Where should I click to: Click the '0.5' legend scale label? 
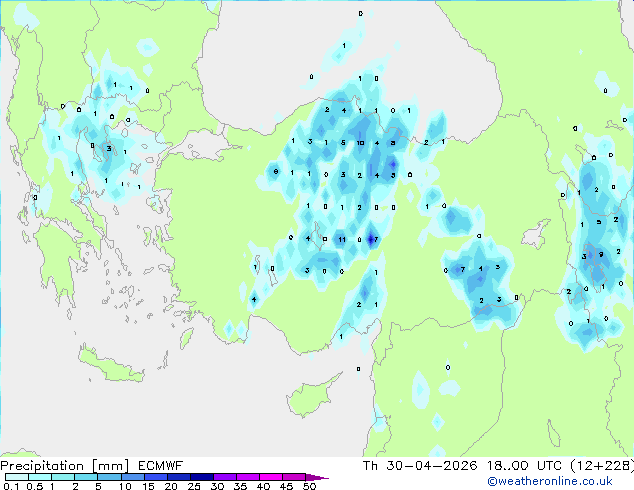(x=35, y=486)
